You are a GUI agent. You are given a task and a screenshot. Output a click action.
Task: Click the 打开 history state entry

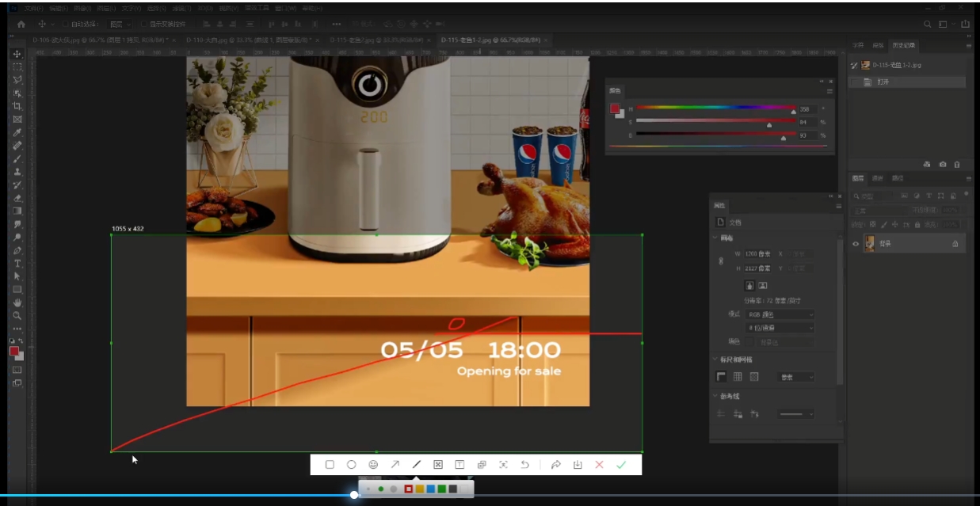click(883, 82)
